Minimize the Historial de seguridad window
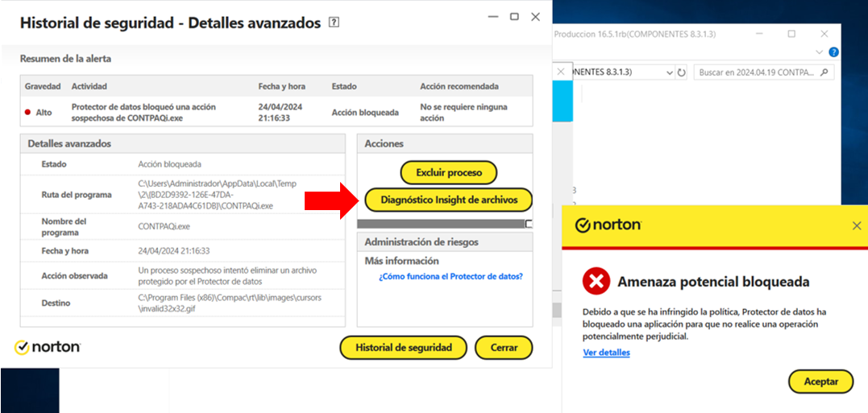Screen dimensions: 868x413 pyautogui.click(x=492, y=17)
